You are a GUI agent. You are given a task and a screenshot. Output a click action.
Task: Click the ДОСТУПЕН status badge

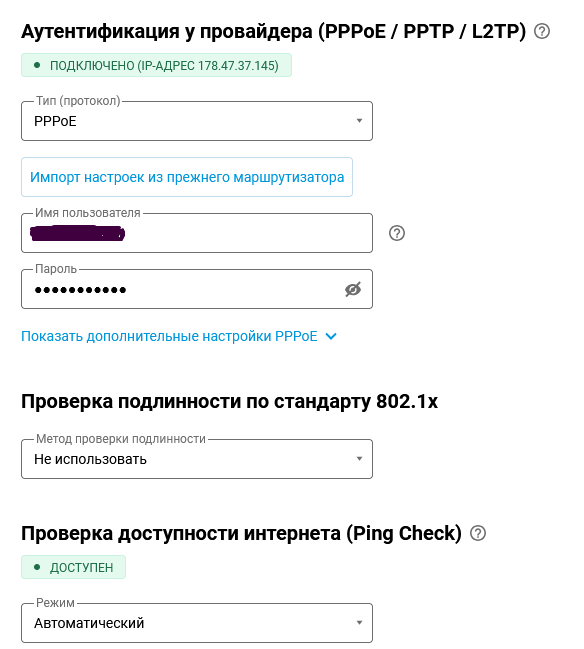[73, 567]
